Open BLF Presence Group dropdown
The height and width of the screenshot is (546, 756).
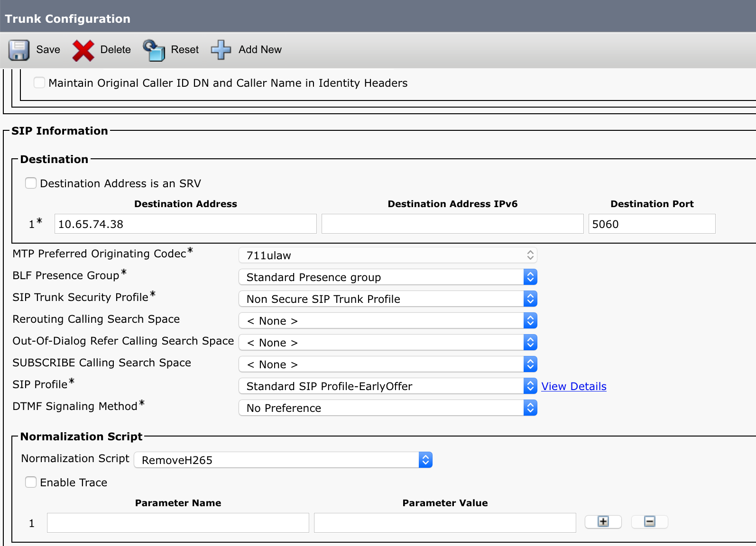pos(388,277)
